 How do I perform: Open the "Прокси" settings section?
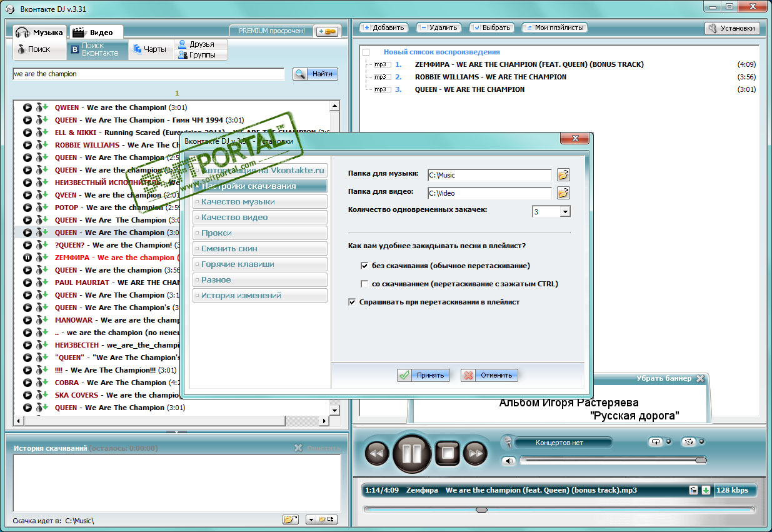point(260,233)
